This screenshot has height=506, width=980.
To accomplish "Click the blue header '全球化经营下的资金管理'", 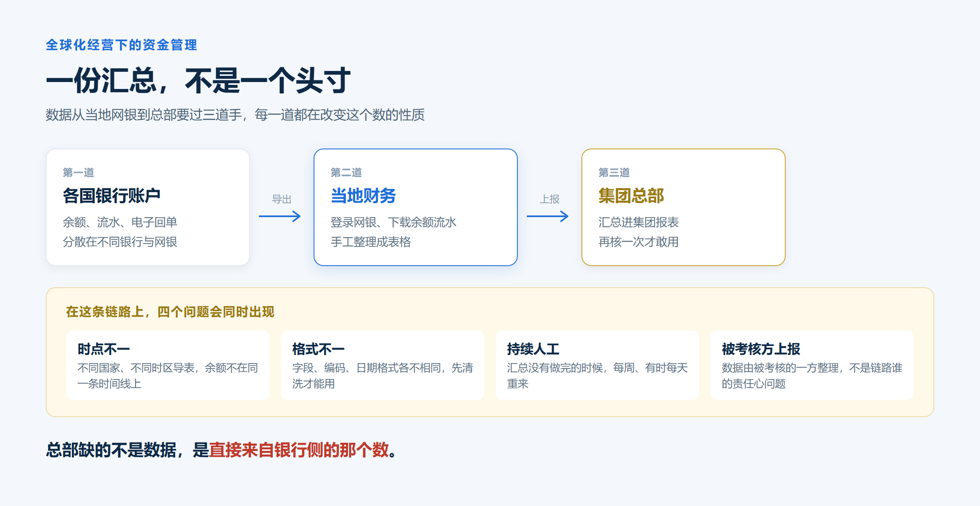I will tap(121, 45).
